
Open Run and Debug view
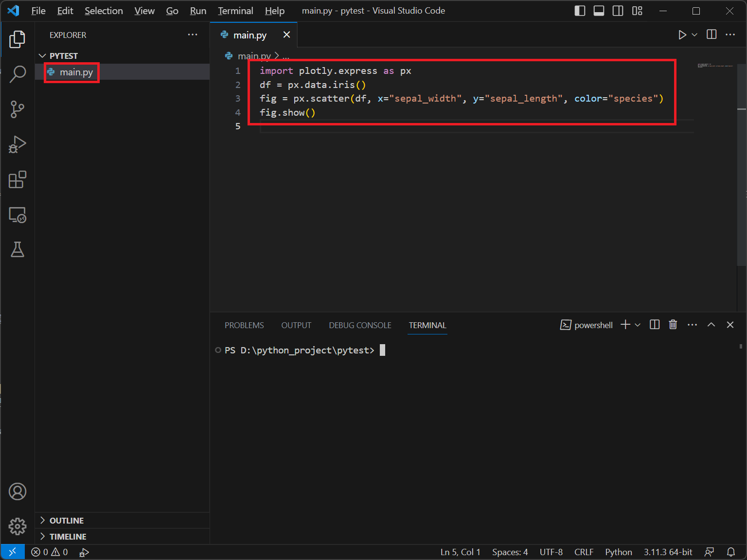pyautogui.click(x=18, y=144)
